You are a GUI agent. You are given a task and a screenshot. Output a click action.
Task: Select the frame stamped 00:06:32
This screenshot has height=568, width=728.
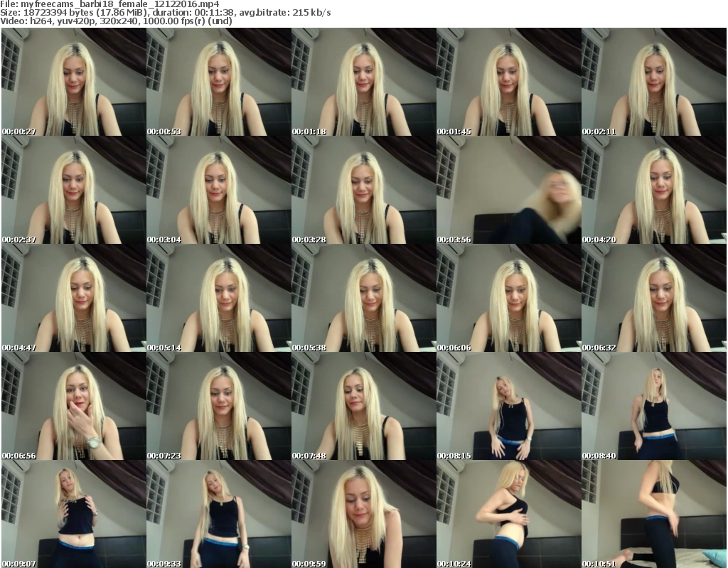654,298
